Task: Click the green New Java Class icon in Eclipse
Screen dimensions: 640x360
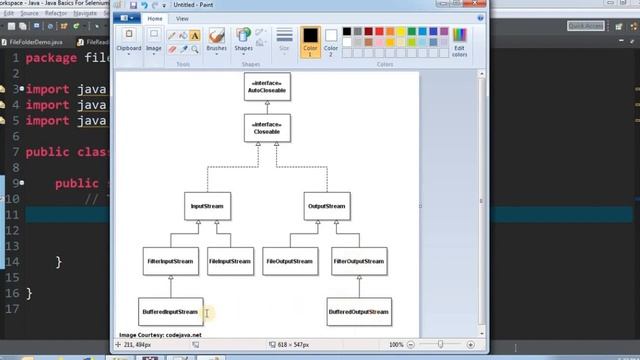Action: coord(76,26)
